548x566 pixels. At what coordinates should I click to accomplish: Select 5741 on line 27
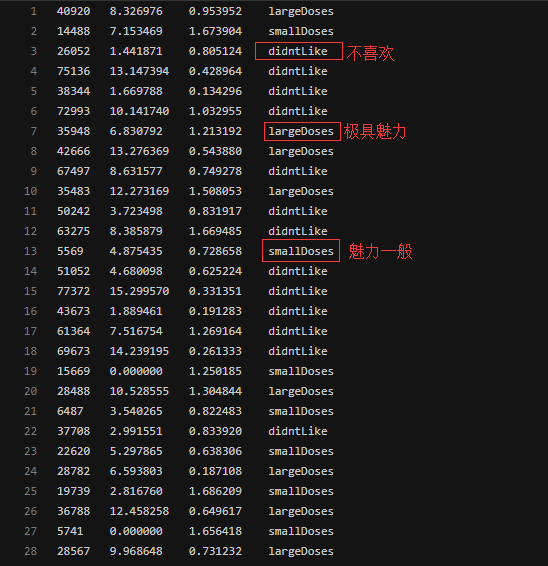tap(70, 531)
